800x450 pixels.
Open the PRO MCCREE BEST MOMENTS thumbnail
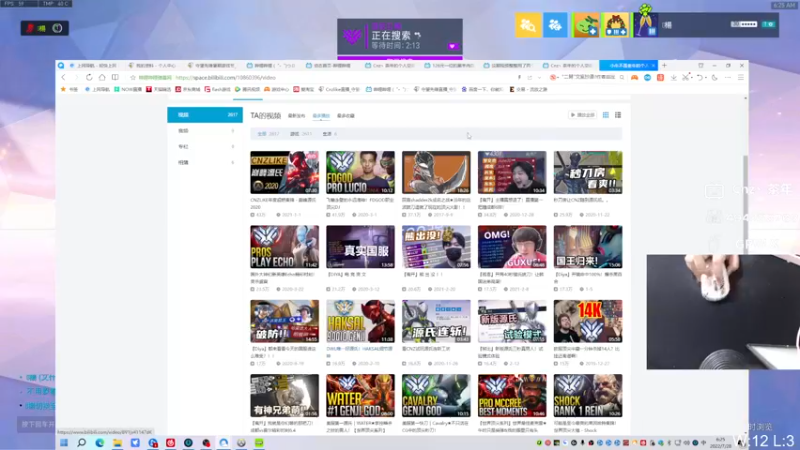[512, 395]
